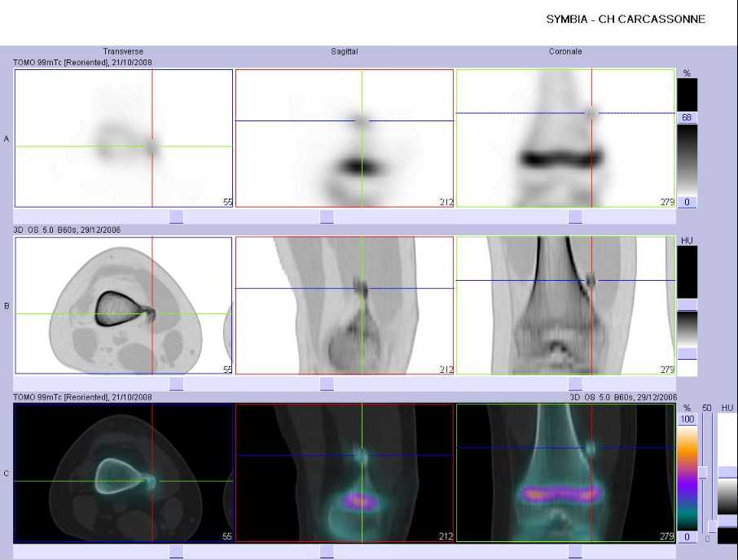
Task: Click row B's 3D OS 5.0 B60s series label
Action: point(67,230)
